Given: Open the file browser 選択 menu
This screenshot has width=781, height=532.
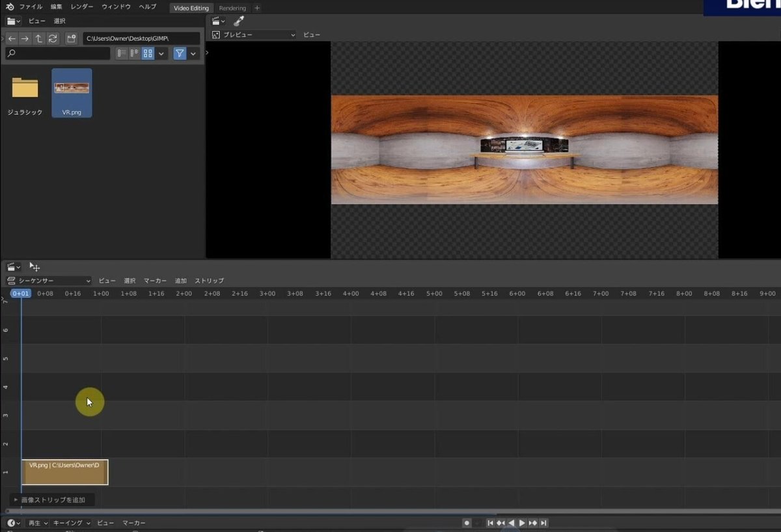Looking at the screenshot, I should point(59,21).
